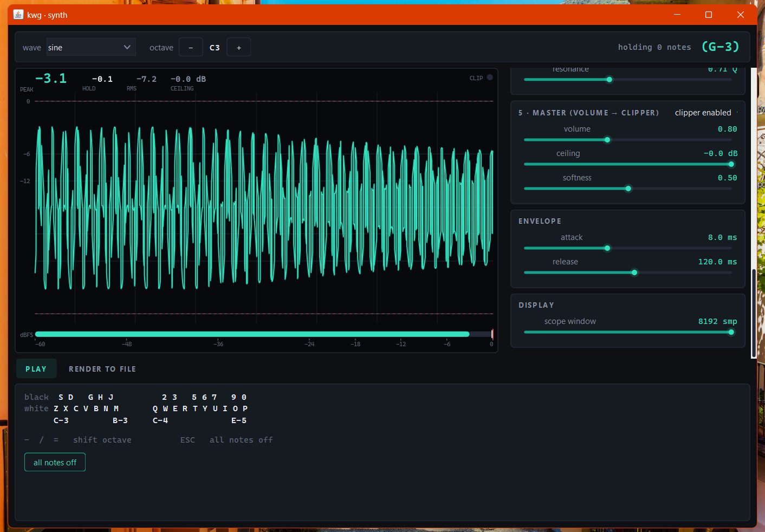Switch to RENDER TO FILE tab

102,369
